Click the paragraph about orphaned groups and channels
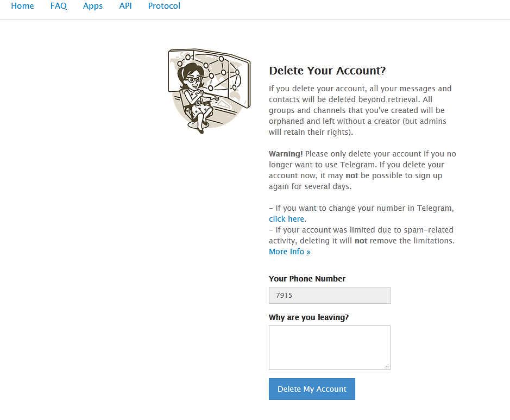Image resolution: width=510 pixels, height=420 pixels. pyautogui.click(x=360, y=110)
